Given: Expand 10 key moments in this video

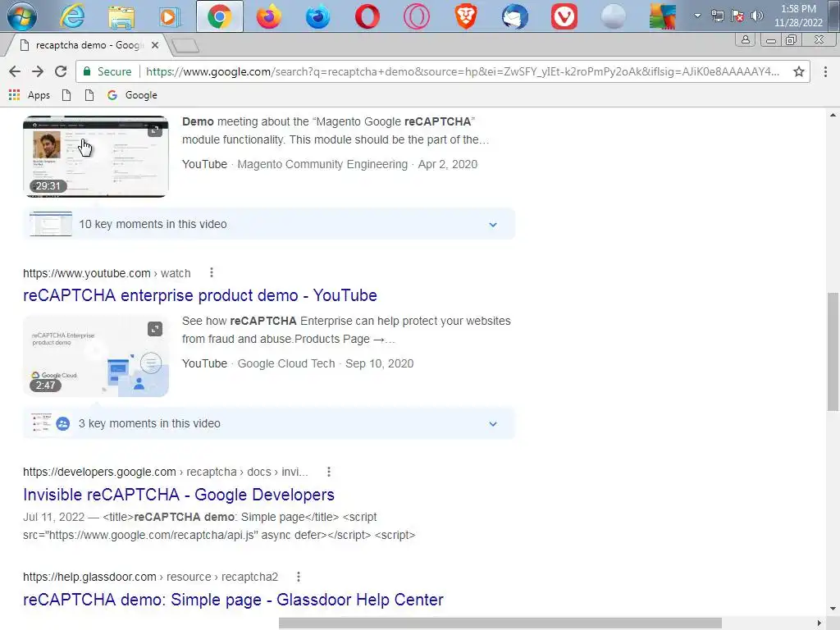Looking at the screenshot, I should pyautogui.click(x=269, y=224).
